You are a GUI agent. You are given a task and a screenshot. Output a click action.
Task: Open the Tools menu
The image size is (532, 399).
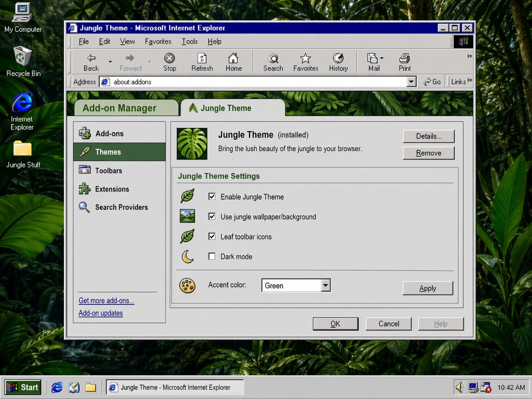tap(190, 41)
